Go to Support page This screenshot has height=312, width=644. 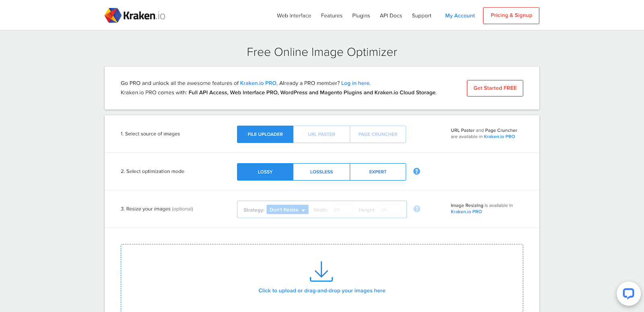click(x=421, y=16)
